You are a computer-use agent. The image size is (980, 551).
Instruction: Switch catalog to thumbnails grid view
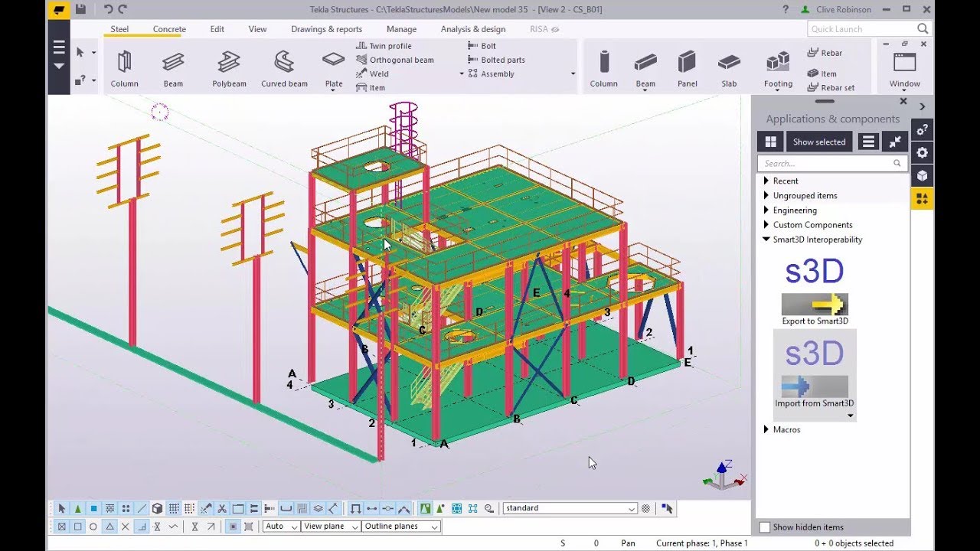point(770,142)
